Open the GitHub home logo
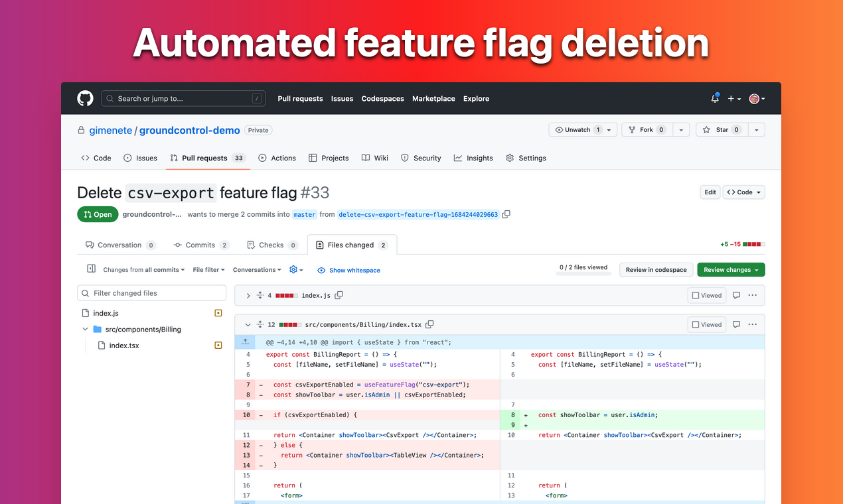Image resolution: width=843 pixels, height=504 pixels. point(85,98)
